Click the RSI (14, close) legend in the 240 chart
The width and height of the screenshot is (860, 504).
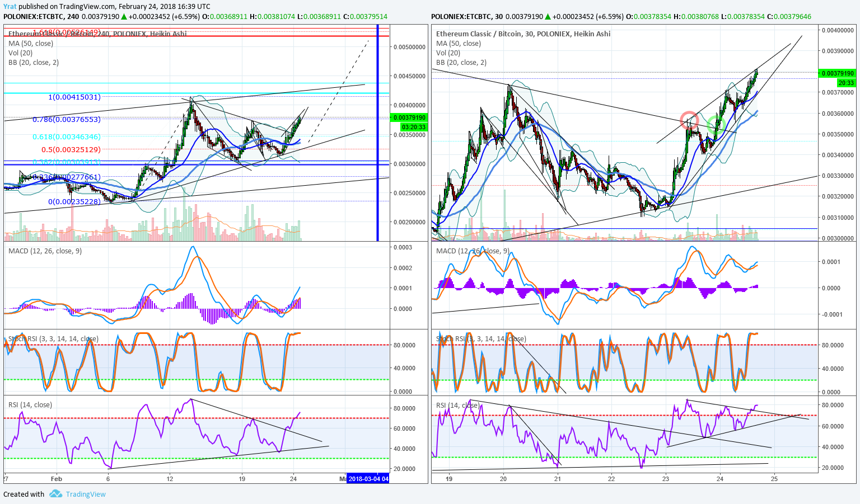coord(30,405)
